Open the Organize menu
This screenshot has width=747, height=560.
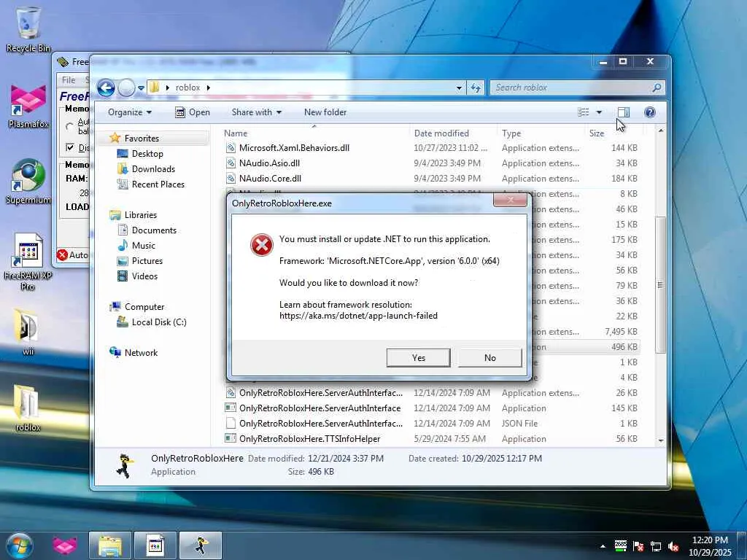pyautogui.click(x=130, y=112)
